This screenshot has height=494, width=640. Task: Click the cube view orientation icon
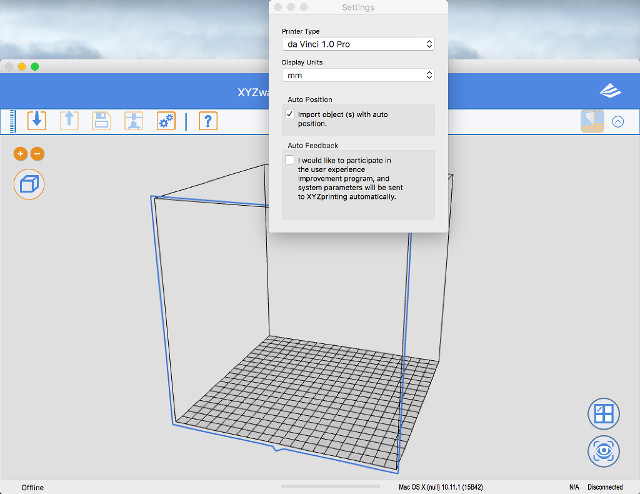point(29,184)
